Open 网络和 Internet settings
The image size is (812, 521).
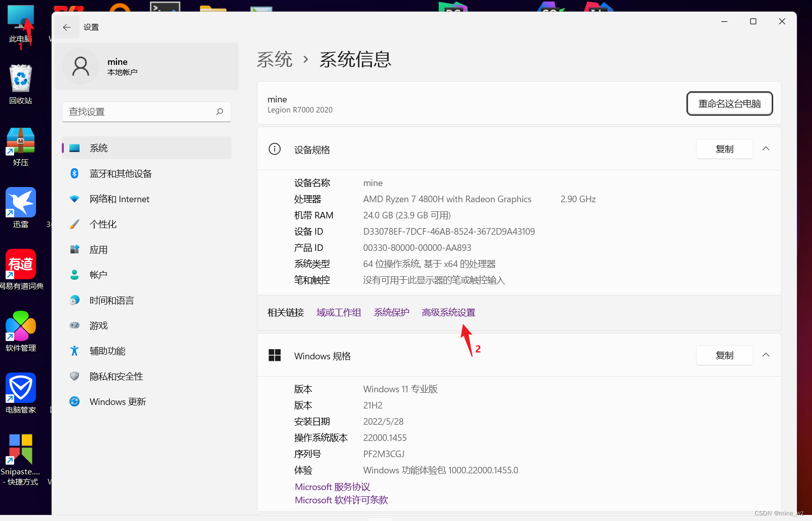pyautogui.click(x=146, y=199)
